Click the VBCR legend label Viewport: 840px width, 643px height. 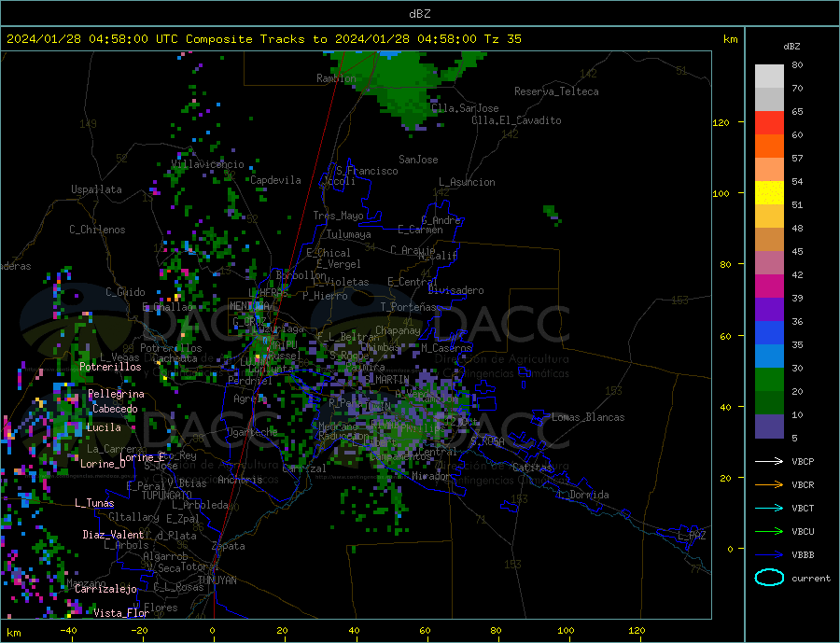803,485
